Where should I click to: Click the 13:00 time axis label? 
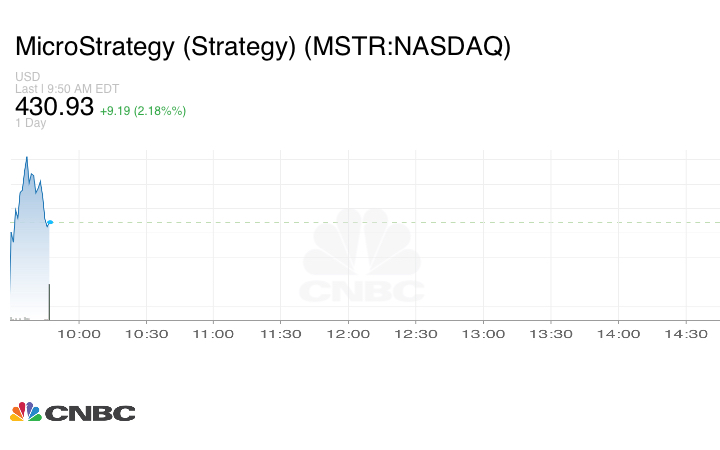(x=483, y=334)
